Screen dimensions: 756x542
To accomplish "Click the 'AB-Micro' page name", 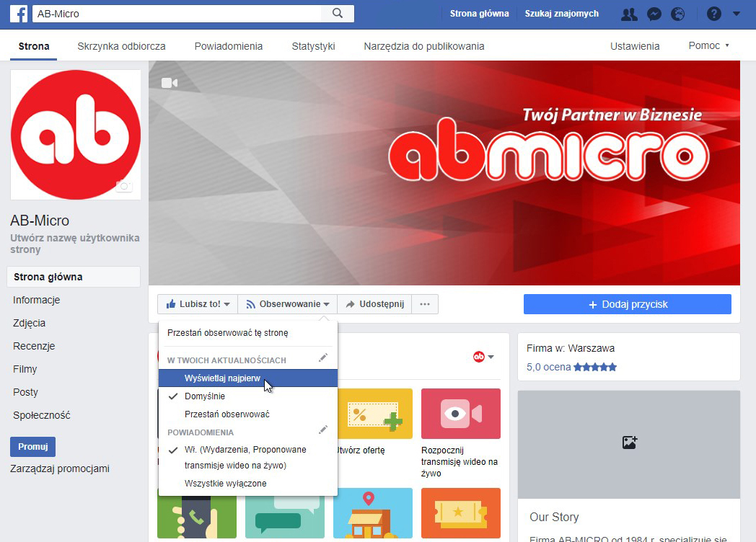I will click(40, 221).
